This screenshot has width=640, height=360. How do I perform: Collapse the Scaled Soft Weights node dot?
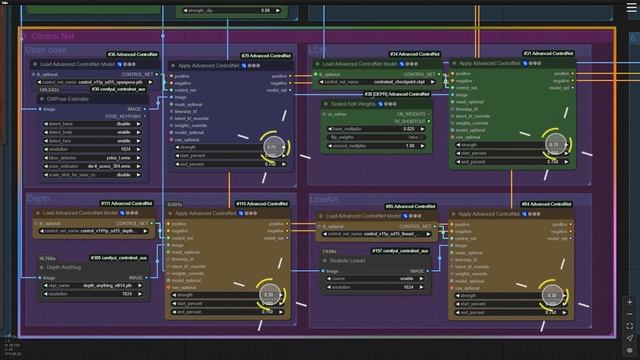click(x=326, y=104)
